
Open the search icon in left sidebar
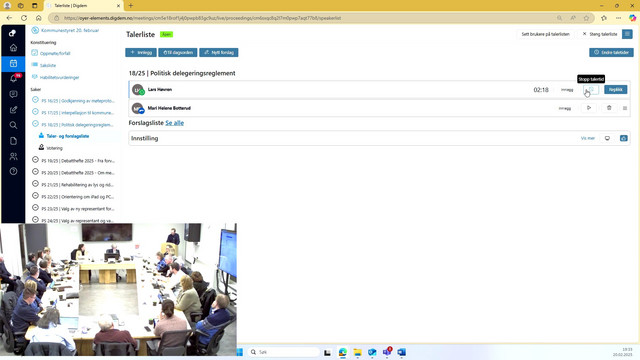click(13, 125)
